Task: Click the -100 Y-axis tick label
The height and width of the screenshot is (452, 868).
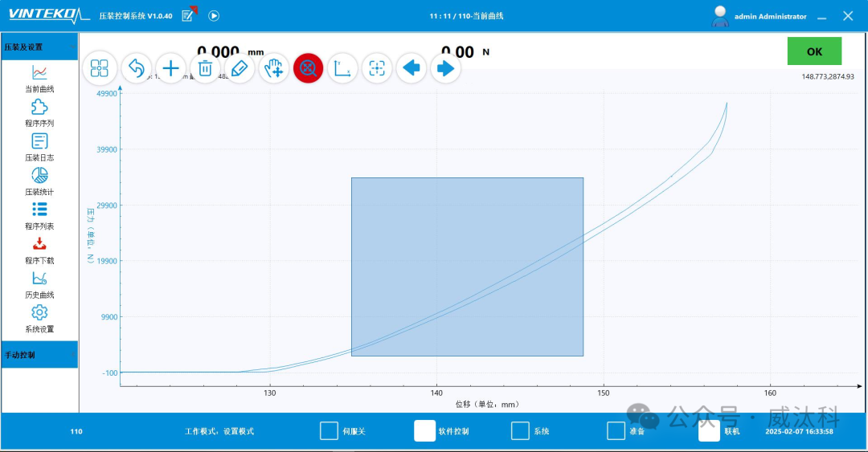Action: tap(110, 373)
